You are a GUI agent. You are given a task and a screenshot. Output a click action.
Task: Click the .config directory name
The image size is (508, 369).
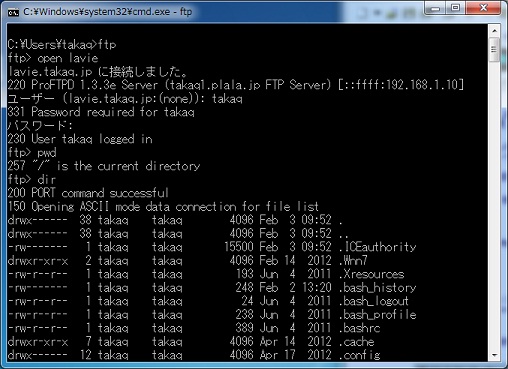(x=359, y=355)
